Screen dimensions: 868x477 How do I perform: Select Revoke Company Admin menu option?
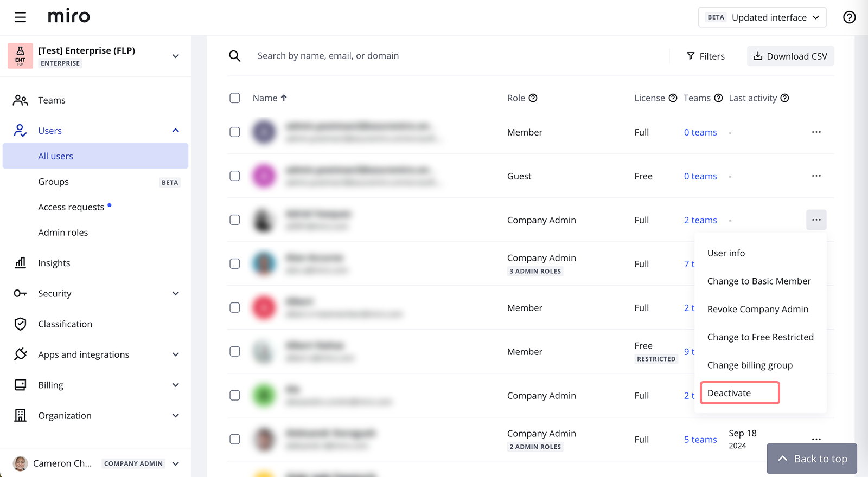[x=757, y=309]
